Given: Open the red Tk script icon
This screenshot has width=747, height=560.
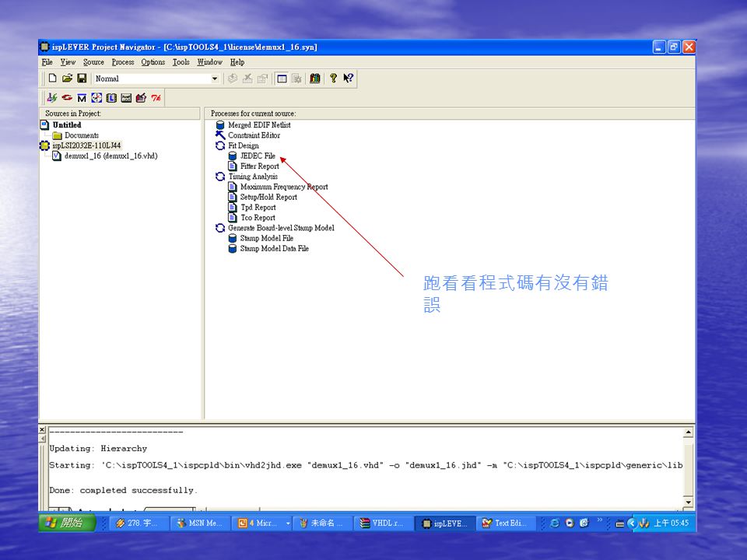Looking at the screenshot, I should [156, 98].
